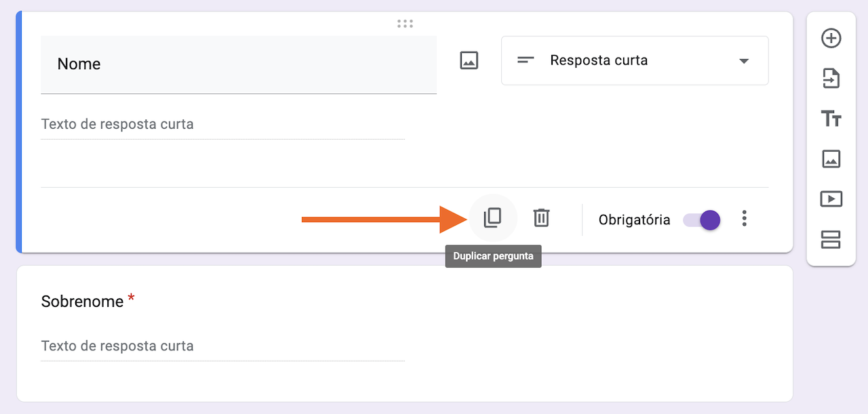868x414 pixels.
Task: Duplicate the Nome question
Action: (492, 218)
